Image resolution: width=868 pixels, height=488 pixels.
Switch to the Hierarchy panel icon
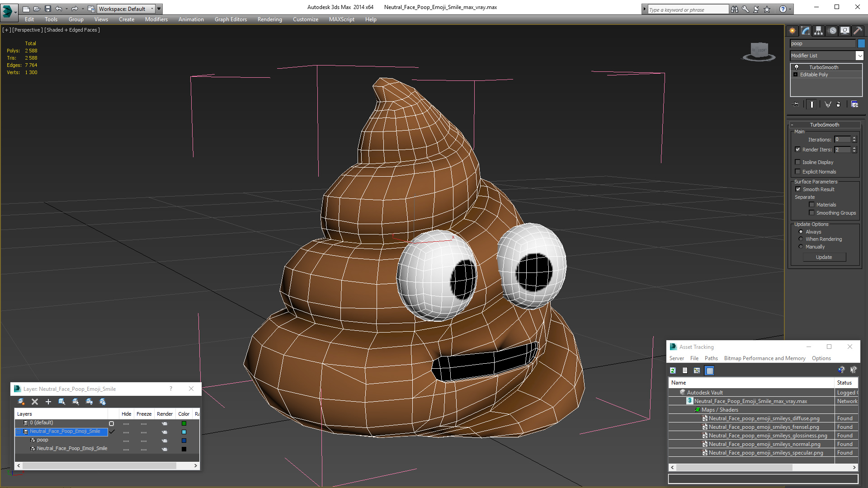click(x=819, y=31)
